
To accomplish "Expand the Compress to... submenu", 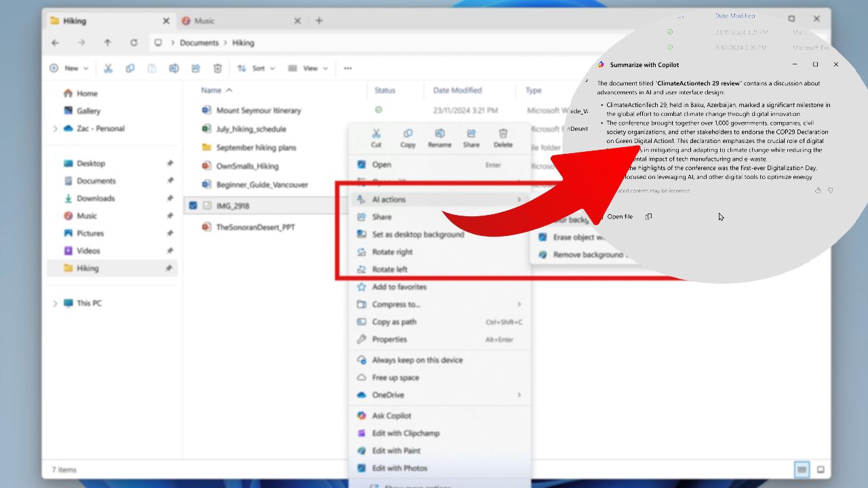I will pyautogui.click(x=439, y=304).
